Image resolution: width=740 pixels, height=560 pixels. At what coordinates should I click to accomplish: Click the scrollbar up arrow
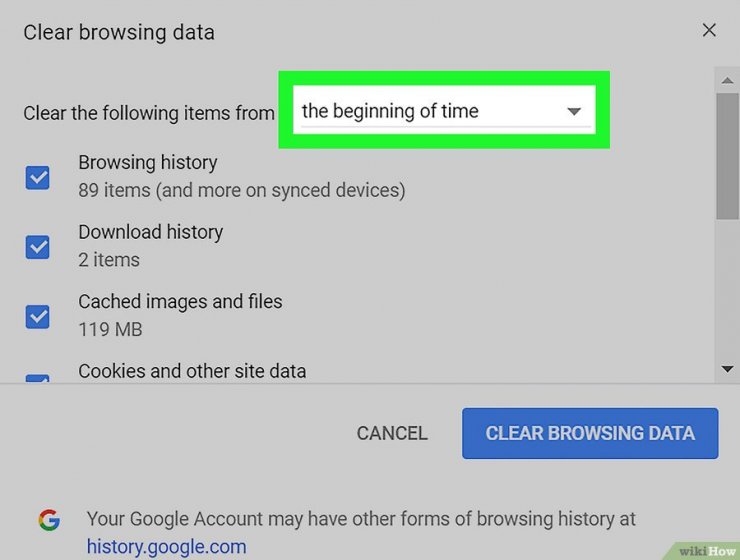[x=727, y=81]
